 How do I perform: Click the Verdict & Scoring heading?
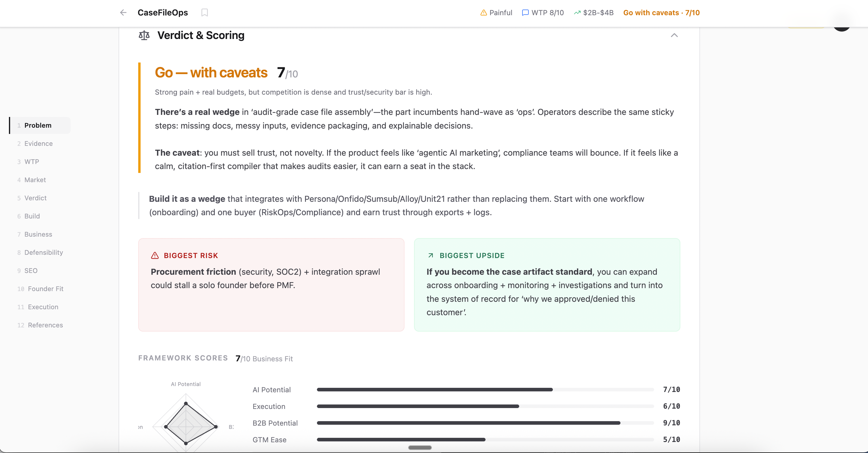pos(201,35)
